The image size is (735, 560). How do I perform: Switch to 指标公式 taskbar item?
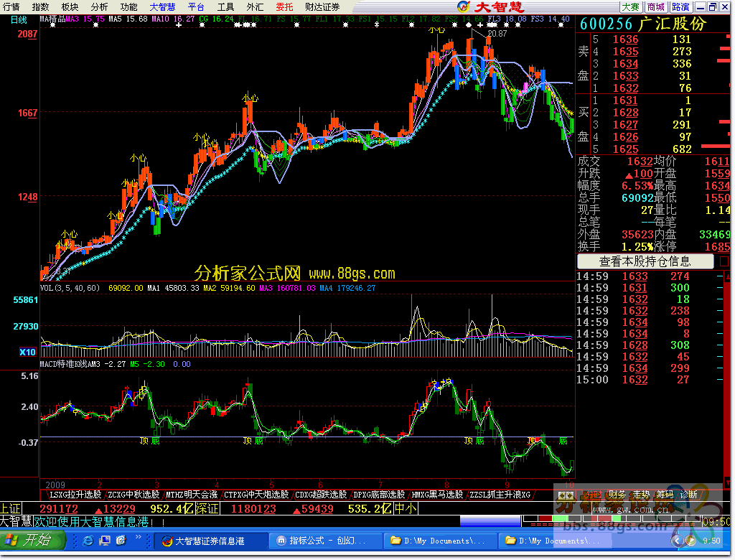click(325, 541)
